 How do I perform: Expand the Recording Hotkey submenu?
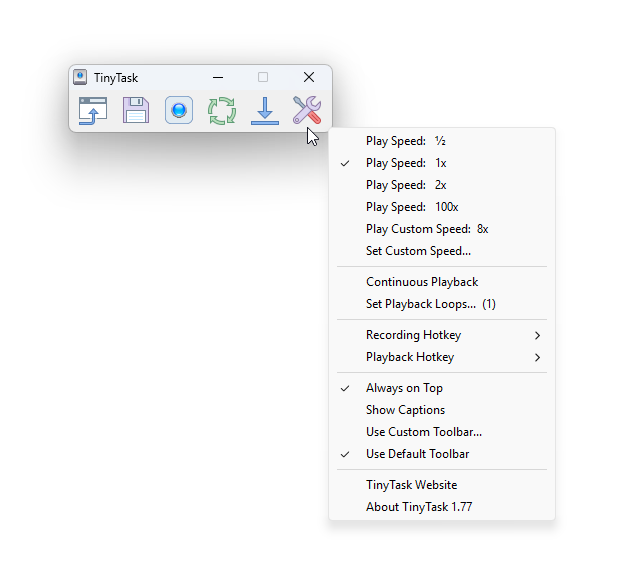pyautogui.click(x=442, y=335)
